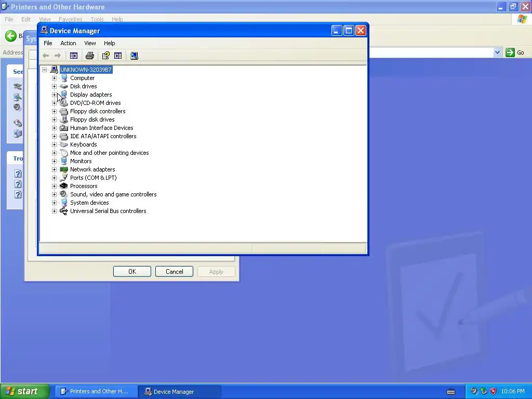The image size is (532, 399).
Task: Click Device Manager taskbar button
Action: pos(180,392)
